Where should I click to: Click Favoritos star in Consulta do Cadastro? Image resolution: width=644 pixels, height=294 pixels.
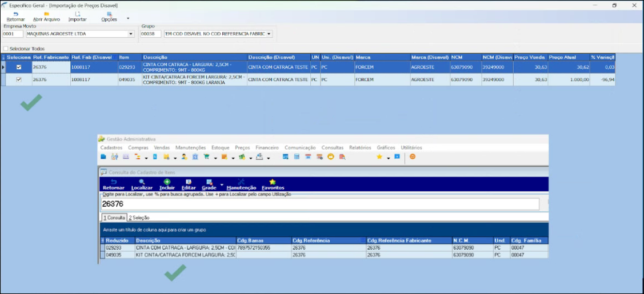point(273,184)
